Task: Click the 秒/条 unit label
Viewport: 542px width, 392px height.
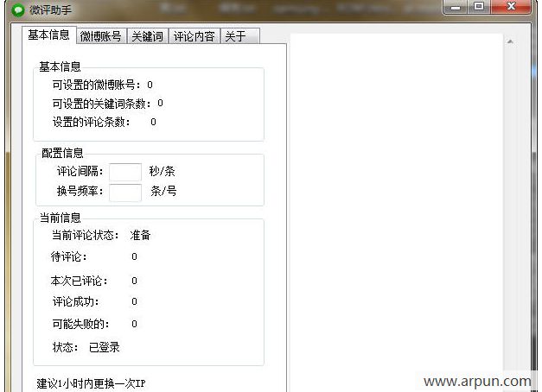Action: (163, 171)
